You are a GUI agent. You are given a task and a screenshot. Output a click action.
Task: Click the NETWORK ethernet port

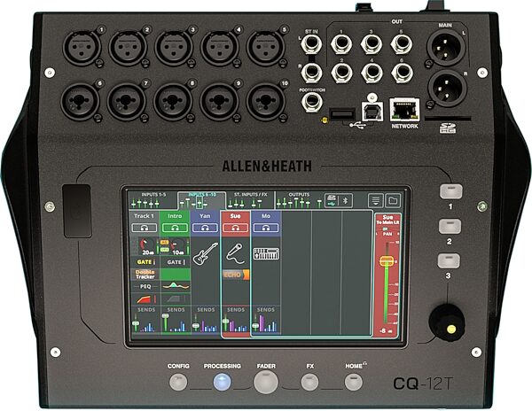(x=404, y=110)
